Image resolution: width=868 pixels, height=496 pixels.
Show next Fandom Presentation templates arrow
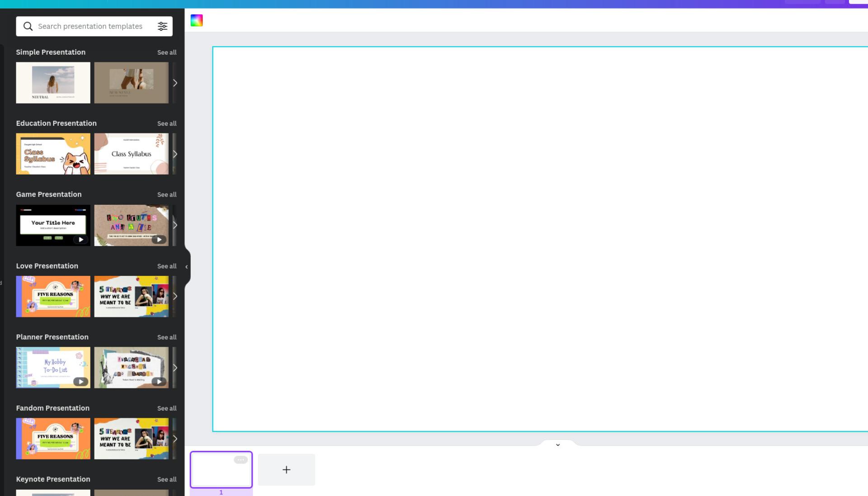[175, 439]
